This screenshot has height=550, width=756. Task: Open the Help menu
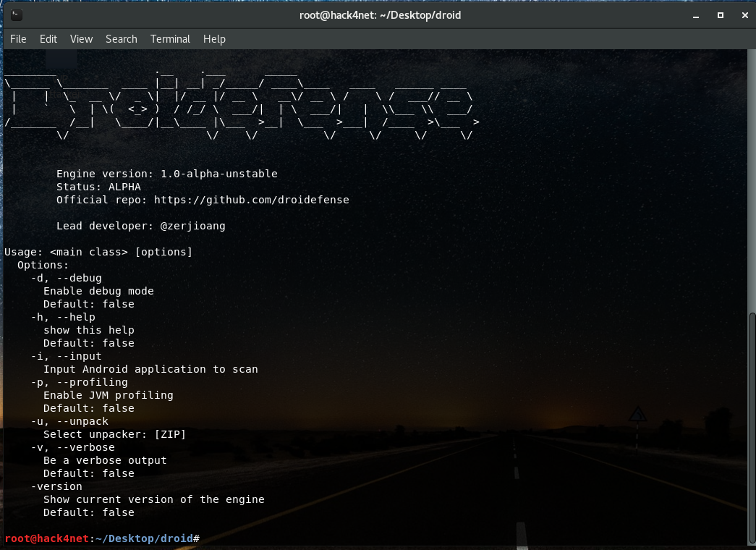click(214, 39)
